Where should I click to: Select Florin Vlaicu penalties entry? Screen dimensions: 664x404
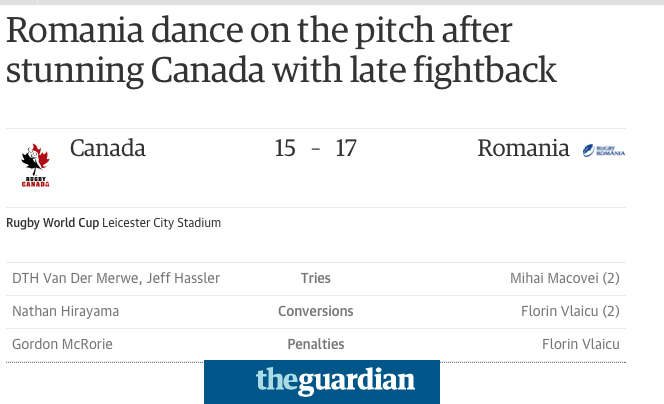point(581,344)
